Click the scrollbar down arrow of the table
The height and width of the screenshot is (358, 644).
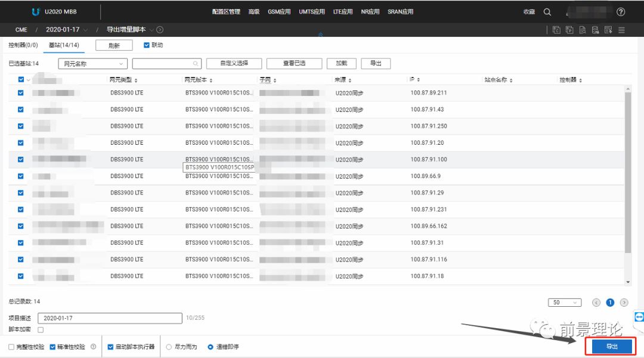[x=627, y=282]
